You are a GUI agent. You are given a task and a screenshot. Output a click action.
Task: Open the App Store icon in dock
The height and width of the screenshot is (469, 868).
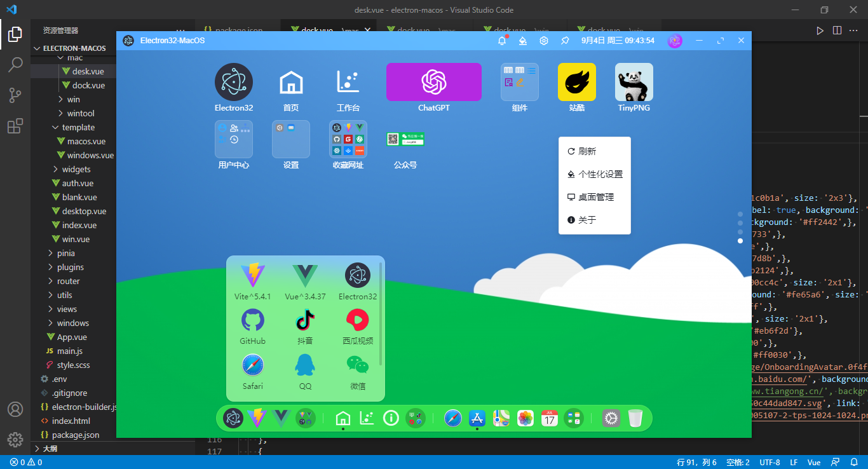pyautogui.click(x=477, y=418)
